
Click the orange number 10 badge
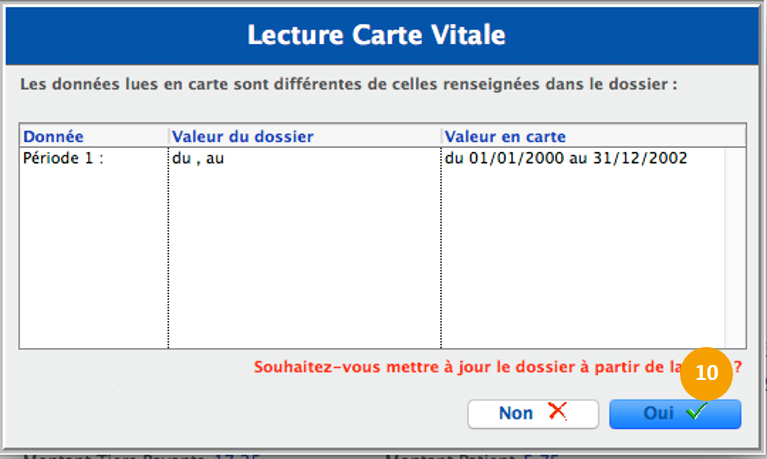pyautogui.click(x=707, y=372)
